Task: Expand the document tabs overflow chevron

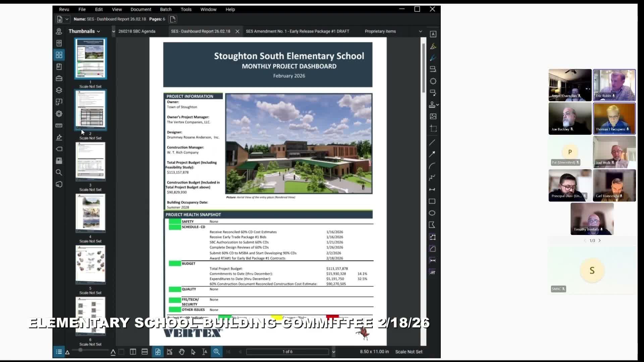Action: (420, 32)
